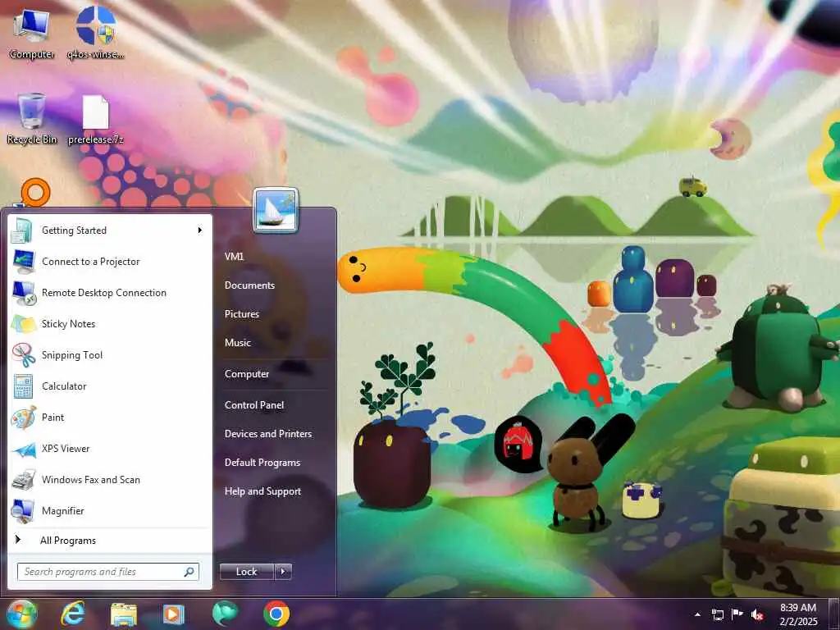840x630 pixels.
Task: Open the Snipping Tool scissors icon
Action: pyautogui.click(x=24, y=354)
